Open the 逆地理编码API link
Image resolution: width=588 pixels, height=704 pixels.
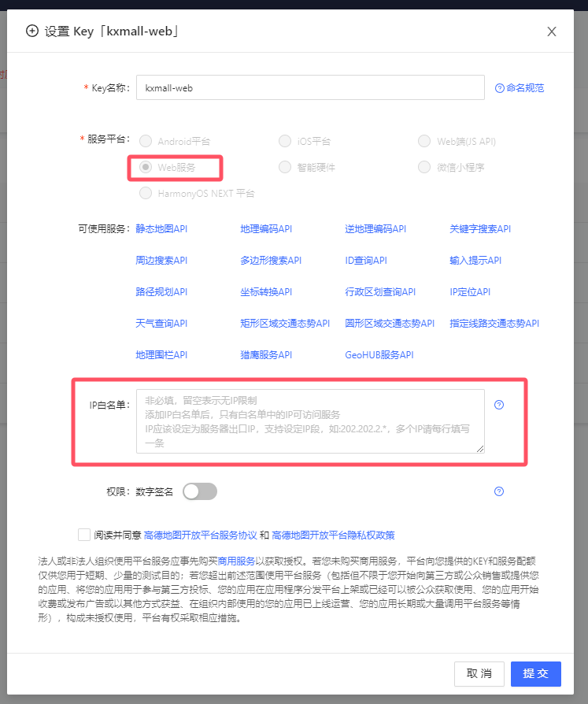tap(375, 229)
